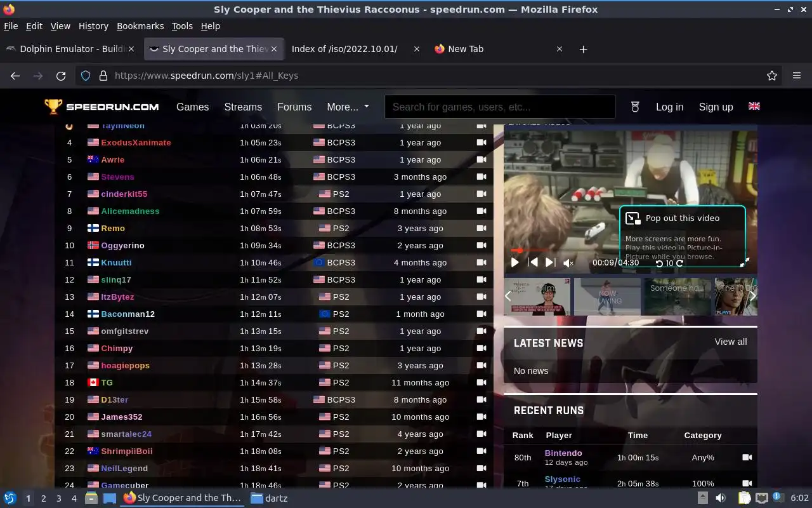812x508 pixels.
Task: Bookmark this page with the star
Action: tap(772, 76)
